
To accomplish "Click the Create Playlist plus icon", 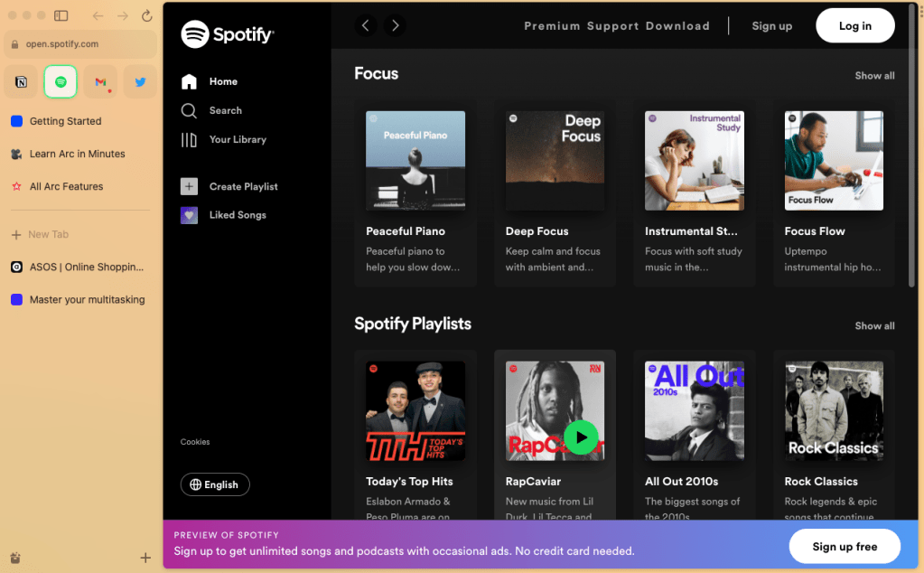I will click(x=189, y=186).
